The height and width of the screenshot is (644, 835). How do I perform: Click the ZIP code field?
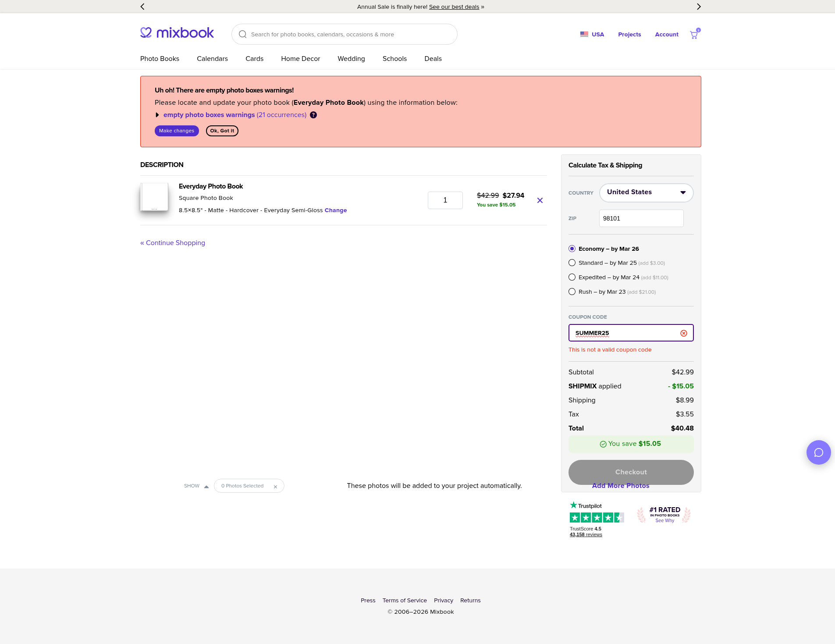coord(641,218)
